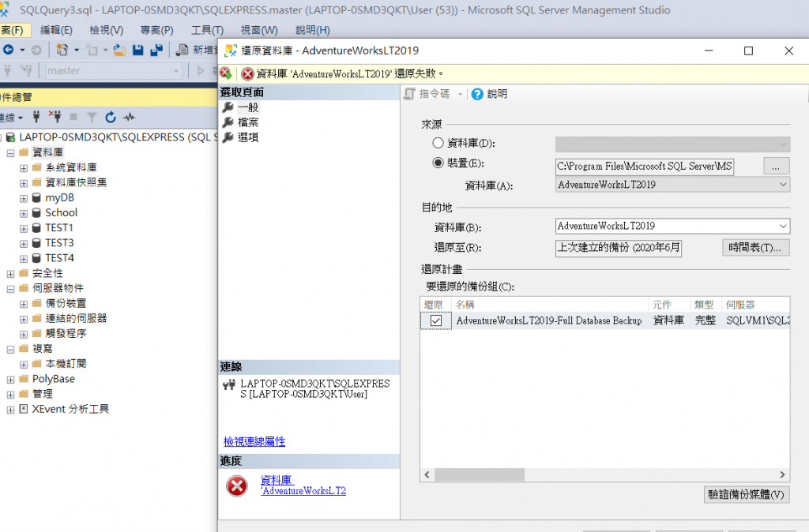Select the 檔案 page in restore dialog

[248, 122]
